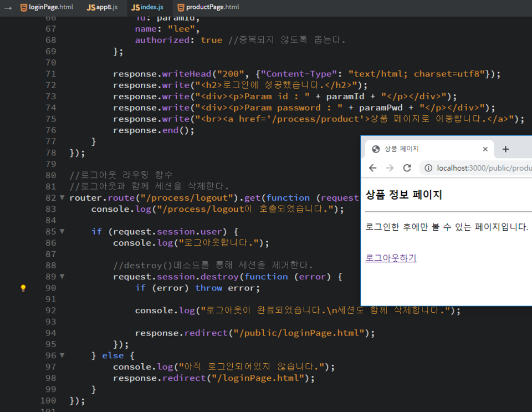Click the 로그아웃하기 link
The width and height of the screenshot is (532, 412).
coord(391,258)
